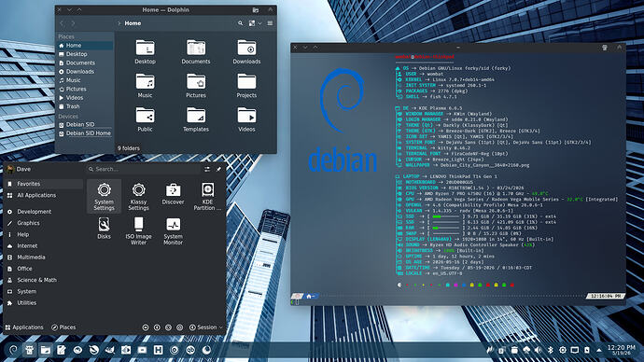644x362 pixels.
Task: Open Bluetooth from the system tray
Action: pyautogui.click(x=551, y=350)
